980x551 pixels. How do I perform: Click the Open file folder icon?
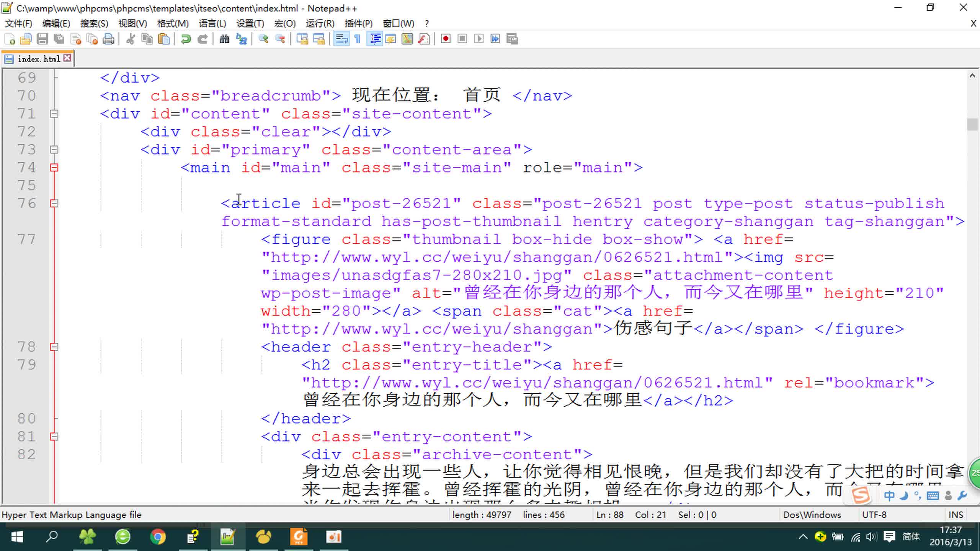26,39
